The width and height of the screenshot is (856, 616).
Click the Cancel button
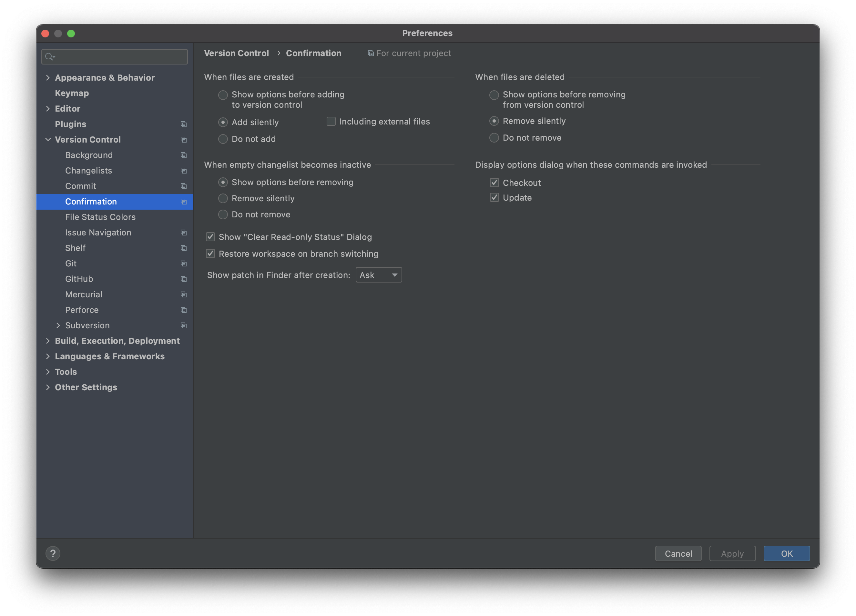pyautogui.click(x=678, y=553)
